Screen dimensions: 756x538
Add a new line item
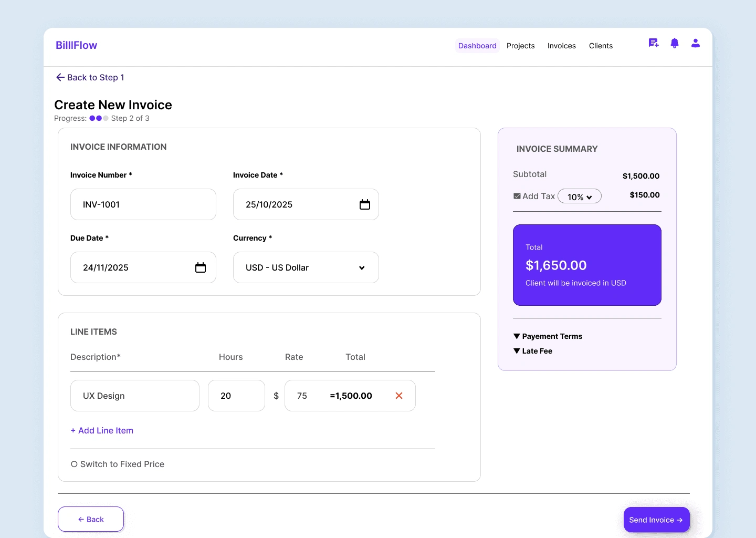point(102,430)
